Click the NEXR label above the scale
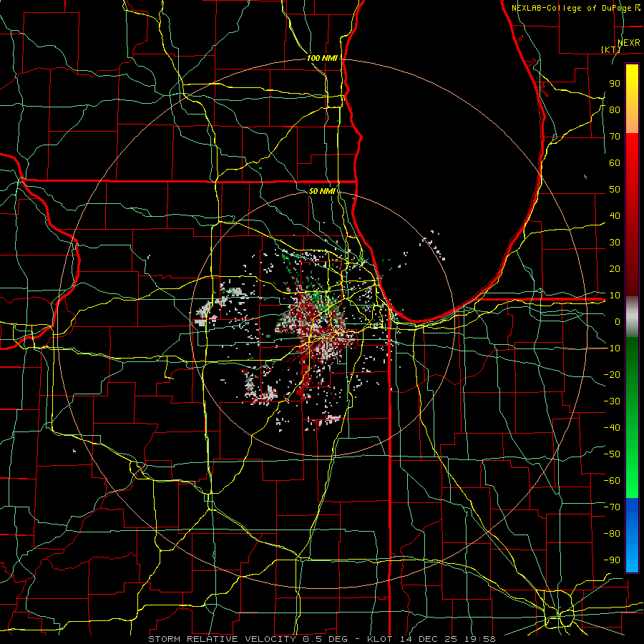644x644 pixels. coord(629,43)
